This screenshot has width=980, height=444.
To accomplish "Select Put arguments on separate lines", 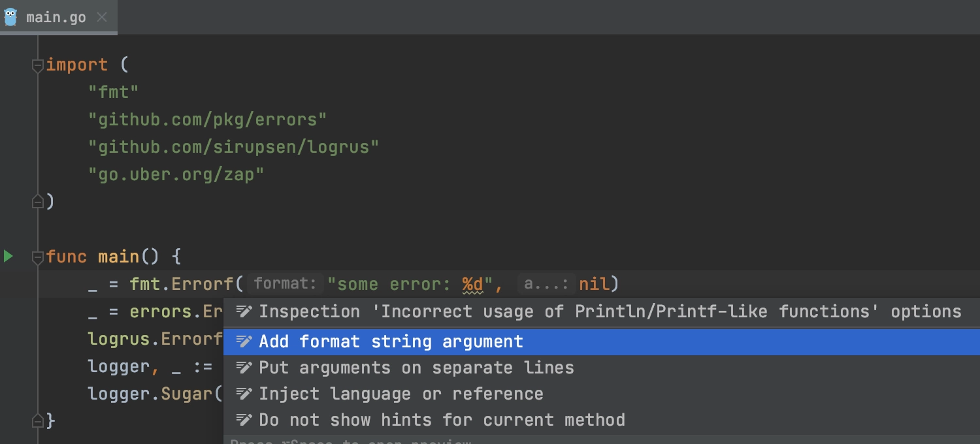I will (602, 368).
